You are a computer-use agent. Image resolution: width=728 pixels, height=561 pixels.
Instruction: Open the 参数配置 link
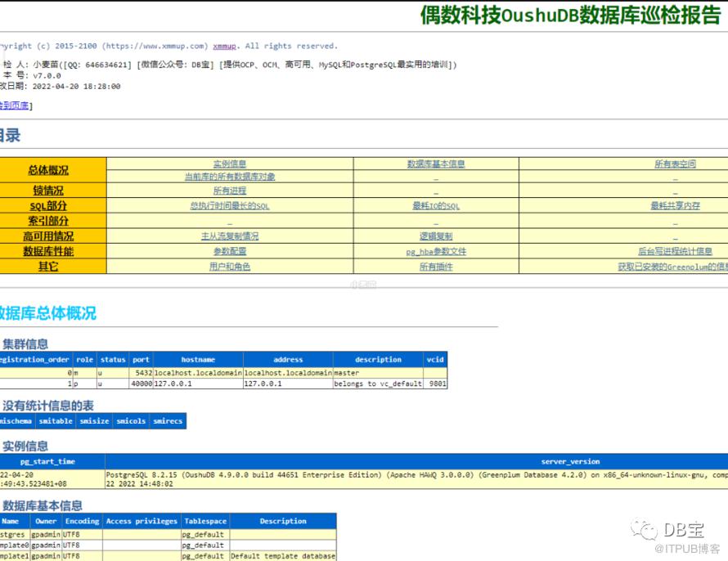[x=230, y=252]
